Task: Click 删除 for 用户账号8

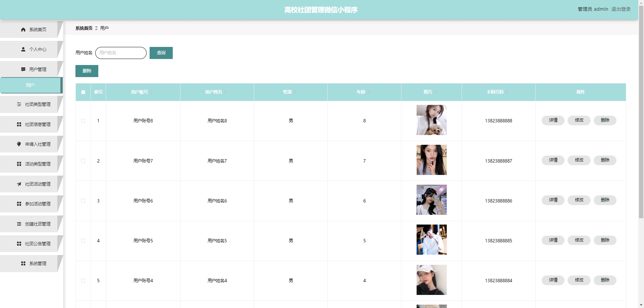Action: click(x=605, y=120)
